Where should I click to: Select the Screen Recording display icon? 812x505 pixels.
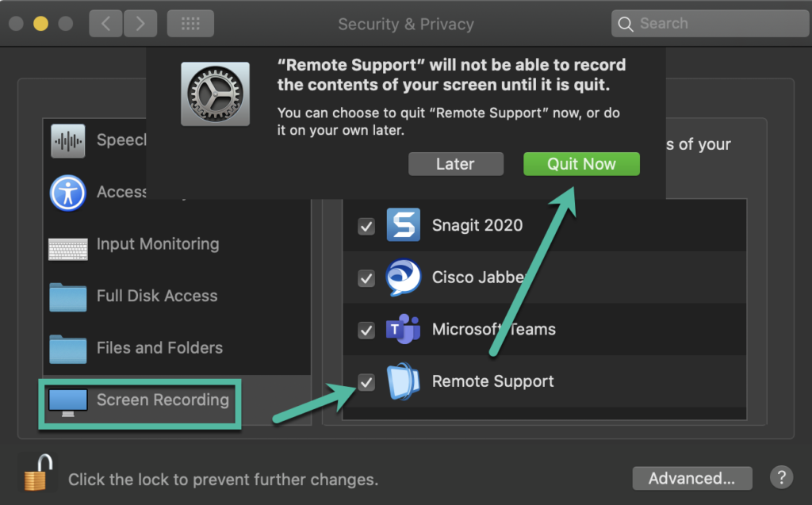coord(67,400)
